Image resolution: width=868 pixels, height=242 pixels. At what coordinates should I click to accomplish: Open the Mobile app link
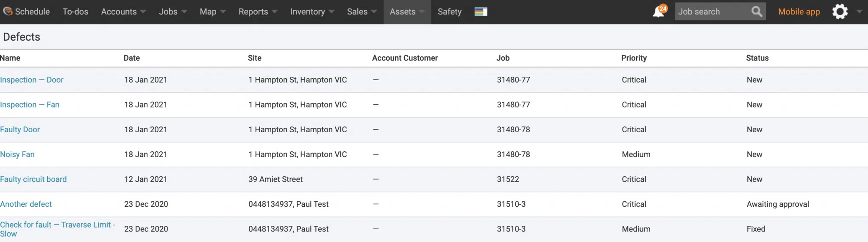pos(799,12)
